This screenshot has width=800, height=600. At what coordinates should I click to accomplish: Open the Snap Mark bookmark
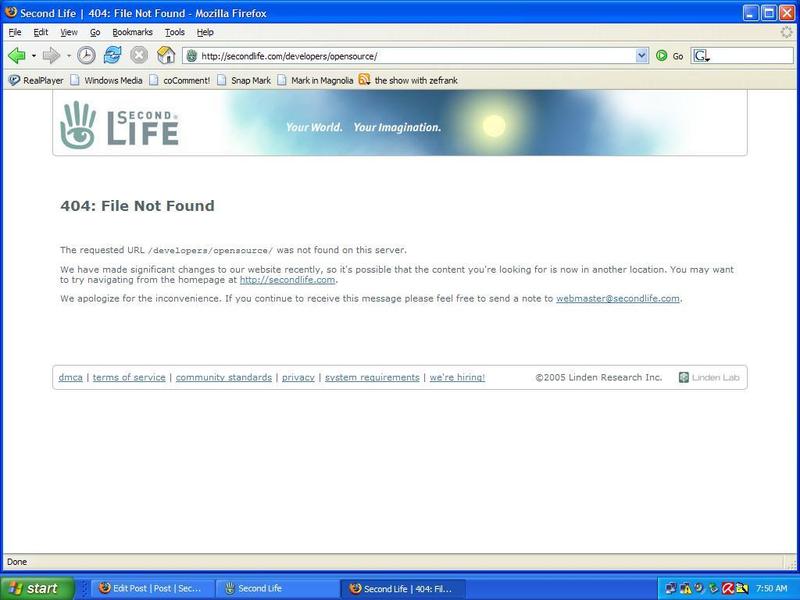pyautogui.click(x=244, y=80)
